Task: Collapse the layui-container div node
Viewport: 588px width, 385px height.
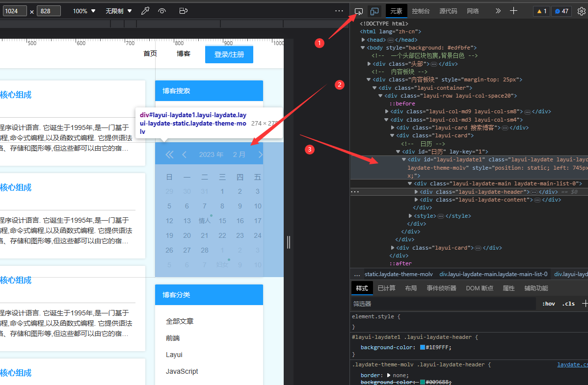Action: click(374, 88)
